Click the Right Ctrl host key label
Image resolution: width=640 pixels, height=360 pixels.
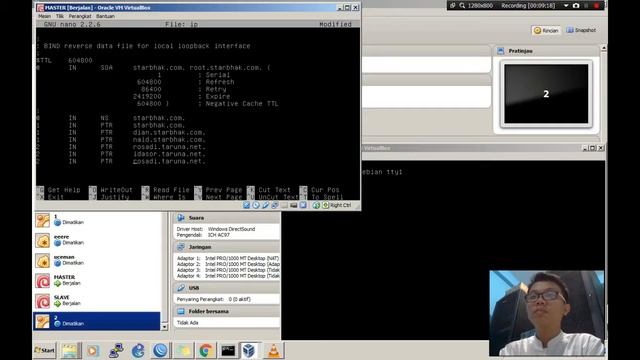[x=340, y=205]
